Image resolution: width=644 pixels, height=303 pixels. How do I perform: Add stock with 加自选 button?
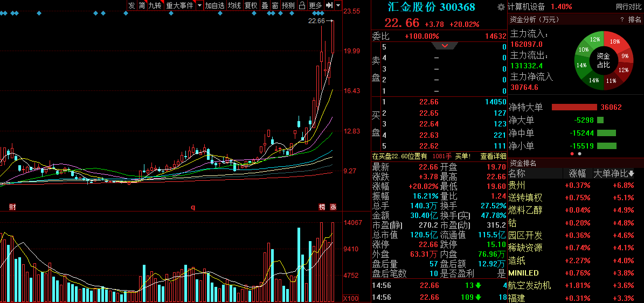pyautogui.click(x=215, y=5)
